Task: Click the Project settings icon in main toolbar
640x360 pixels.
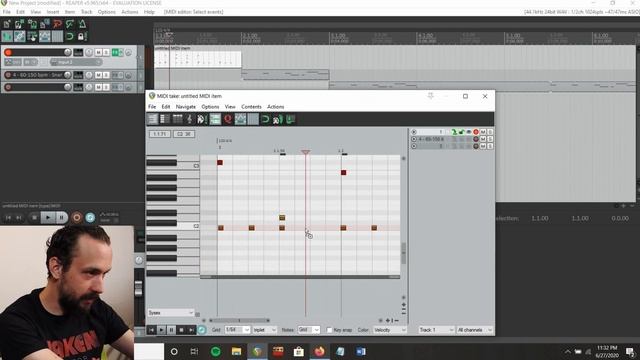Action: click(44, 24)
